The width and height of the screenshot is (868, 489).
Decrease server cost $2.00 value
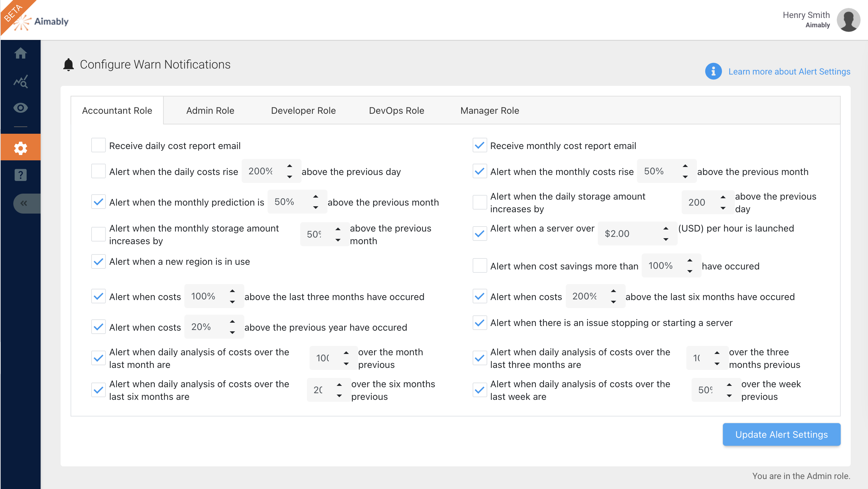666,239
